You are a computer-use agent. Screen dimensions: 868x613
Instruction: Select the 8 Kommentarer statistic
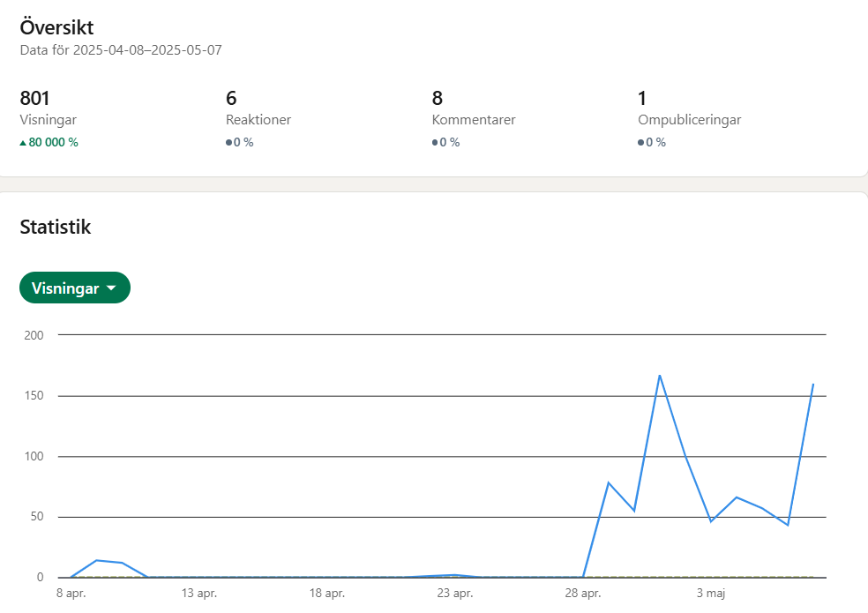pyautogui.click(x=474, y=118)
